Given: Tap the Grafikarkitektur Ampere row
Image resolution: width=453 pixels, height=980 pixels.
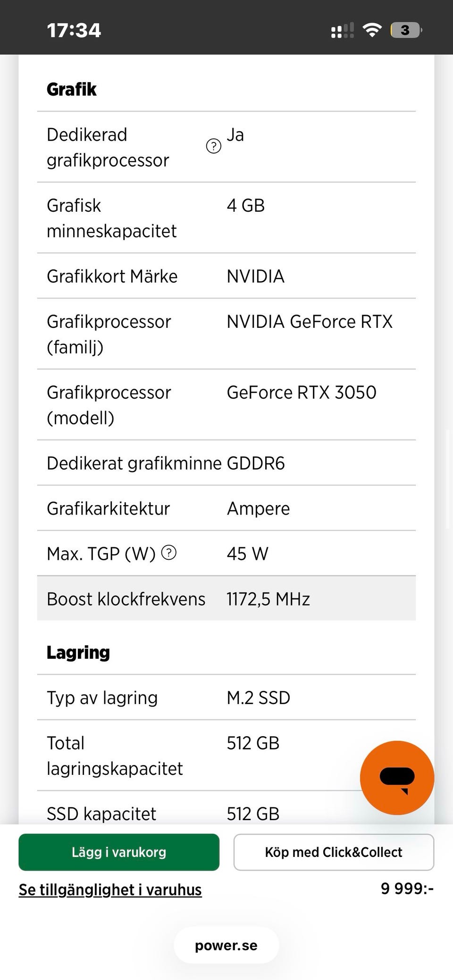Looking at the screenshot, I should pos(226,508).
